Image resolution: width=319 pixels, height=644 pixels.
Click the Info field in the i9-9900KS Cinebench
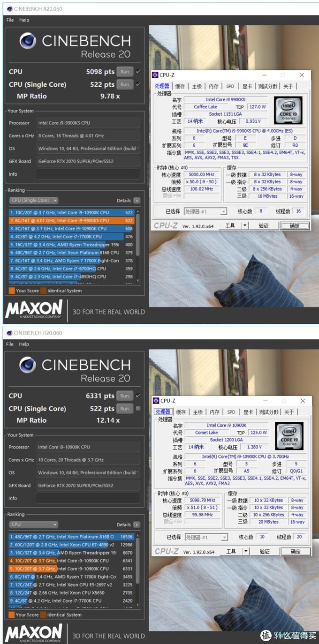click(x=88, y=174)
